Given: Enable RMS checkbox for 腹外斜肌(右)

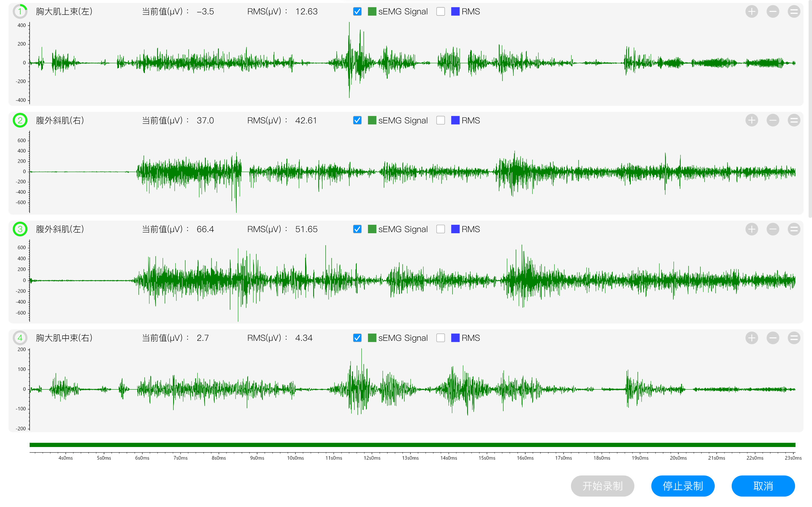Looking at the screenshot, I should [441, 120].
